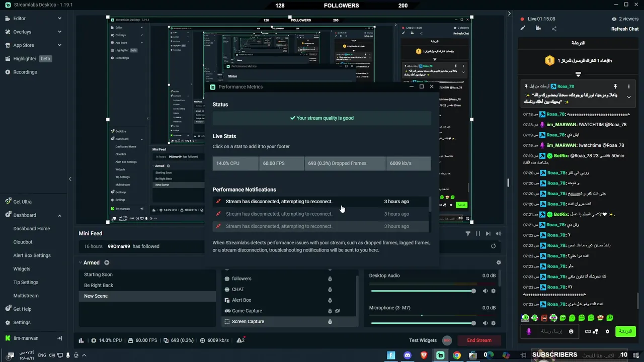Screen dimensions: 644x362
Task: Start recording with the REC button
Action: click(x=447, y=340)
